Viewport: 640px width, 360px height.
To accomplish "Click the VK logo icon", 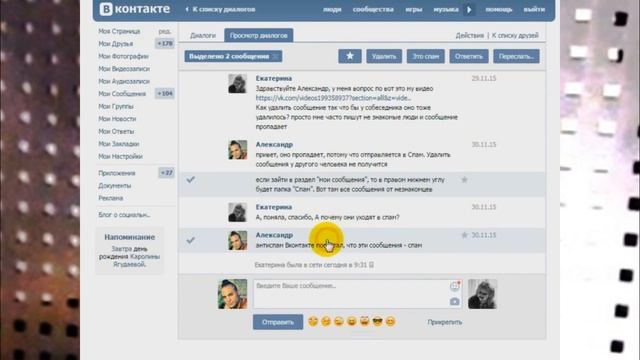I will (106, 9).
